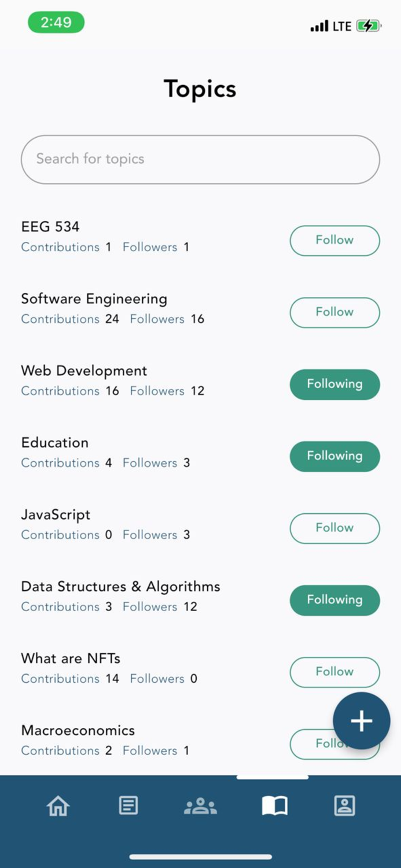Select the news feed icon
The image size is (401, 868).
coord(128,805)
